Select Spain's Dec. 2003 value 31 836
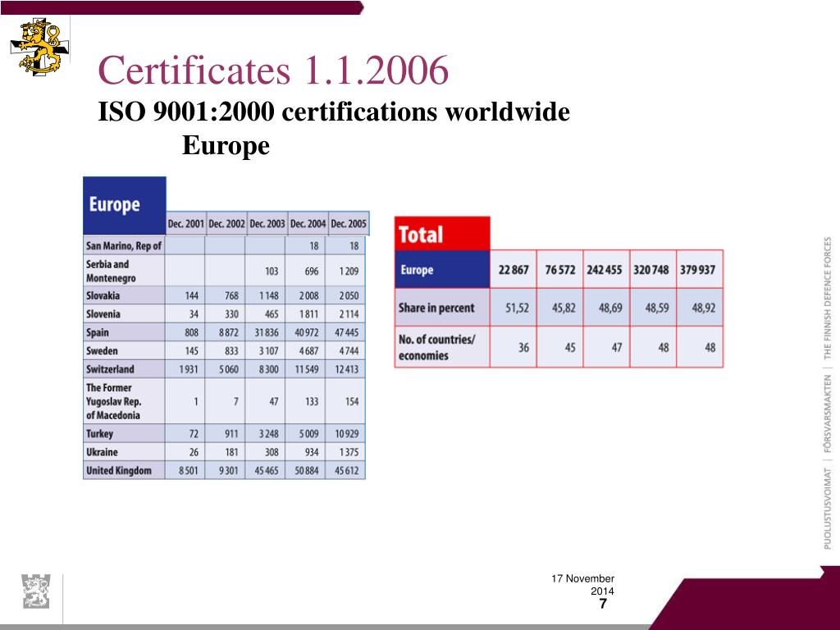Image resolution: width=840 pixels, height=630 pixels. coord(267,333)
